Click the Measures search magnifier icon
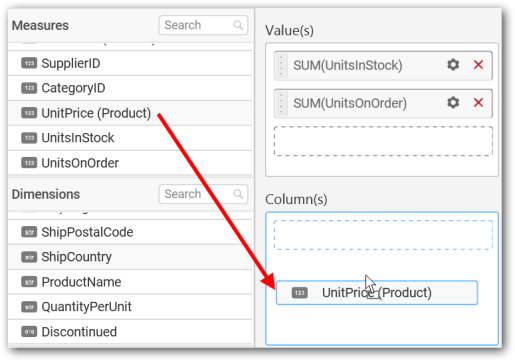 (238, 25)
